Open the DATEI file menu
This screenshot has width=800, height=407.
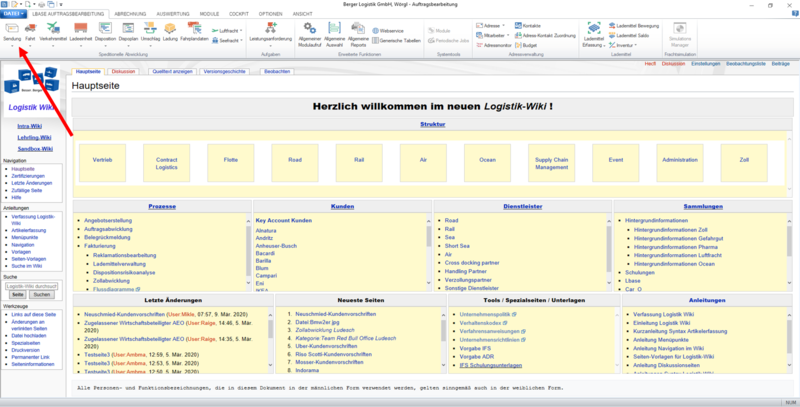point(13,14)
